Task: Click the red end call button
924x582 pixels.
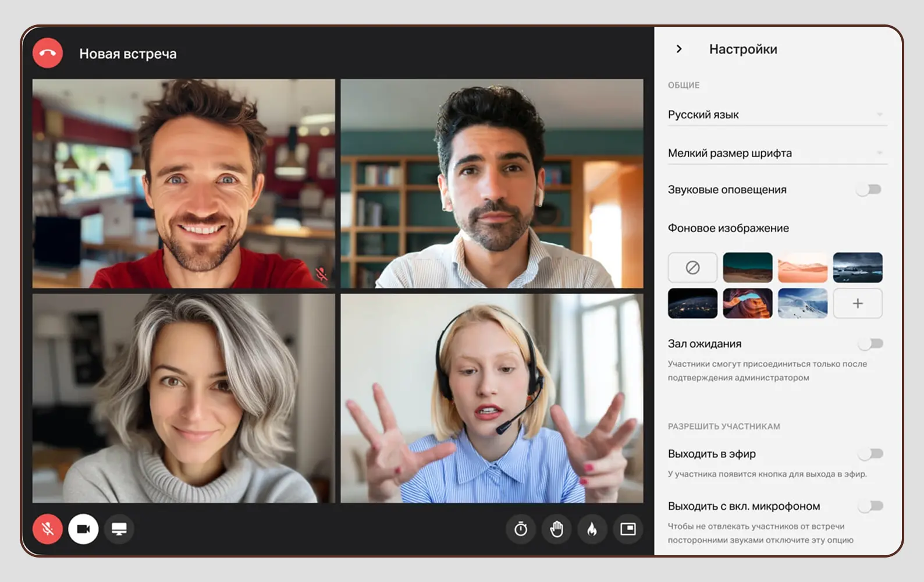Action: pos(48,54)
